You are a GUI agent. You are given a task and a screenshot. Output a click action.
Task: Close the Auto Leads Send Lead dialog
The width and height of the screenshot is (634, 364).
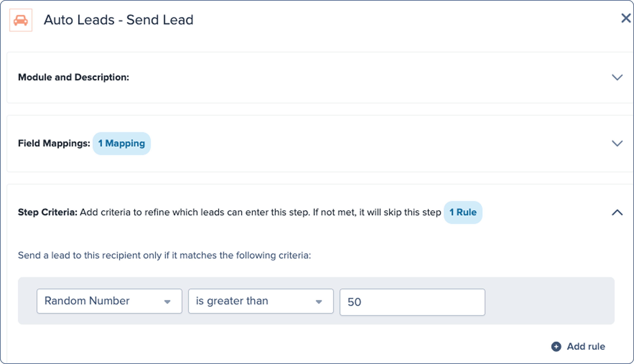coord(626,18)
